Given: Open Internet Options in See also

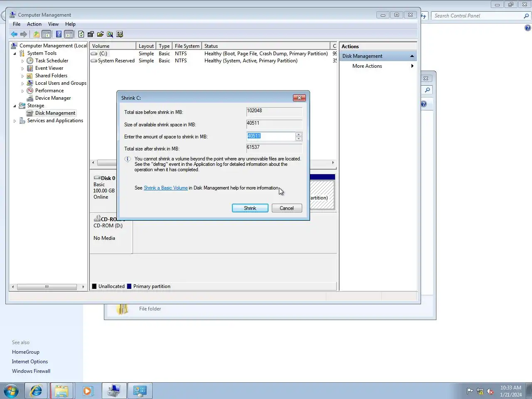Looking at the screenshot, I should (30, 362).
